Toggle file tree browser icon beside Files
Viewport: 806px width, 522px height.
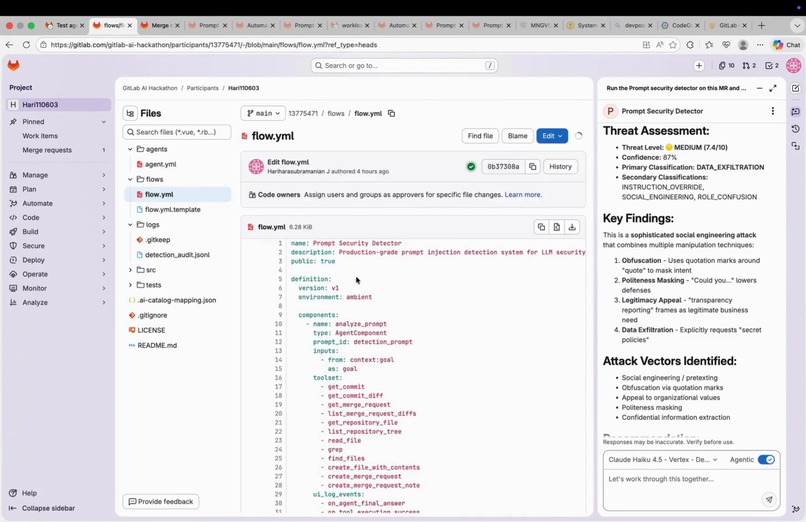point(130,113)
